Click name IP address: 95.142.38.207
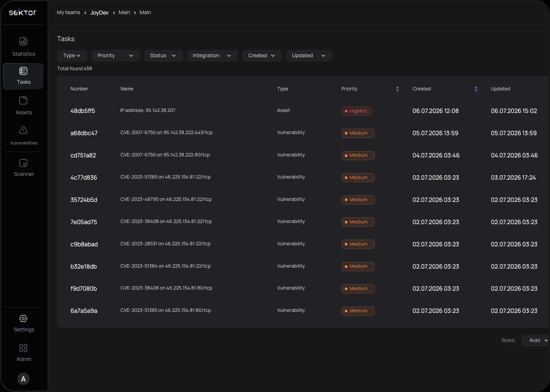The image size is (550, 392). pyautogui.click(x=148, y=110)
